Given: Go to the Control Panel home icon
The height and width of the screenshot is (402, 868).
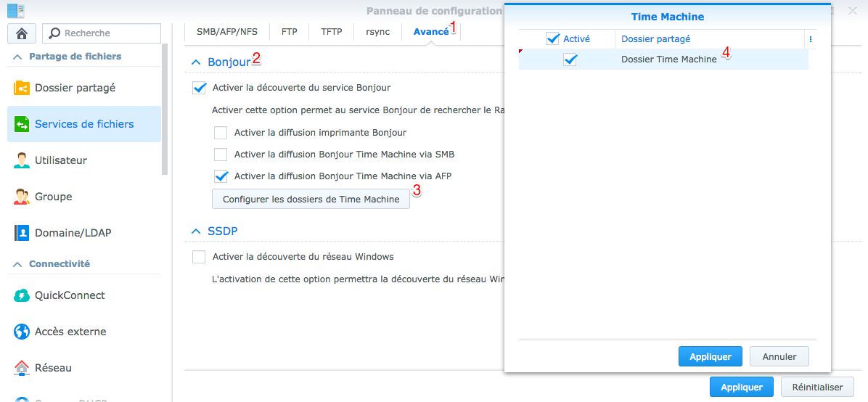Looking at the screenshot, I should pyautogui.click(x=22, y=33).
